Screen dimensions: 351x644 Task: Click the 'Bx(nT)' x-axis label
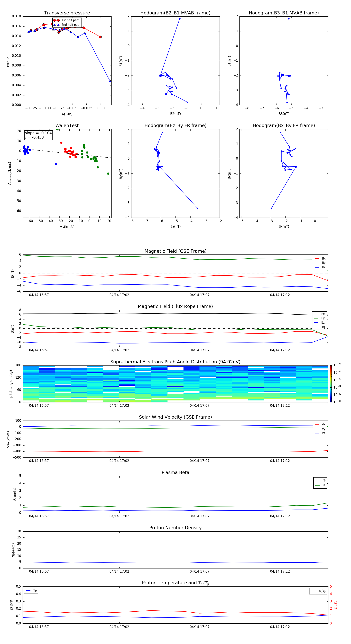tap(284, 227)
